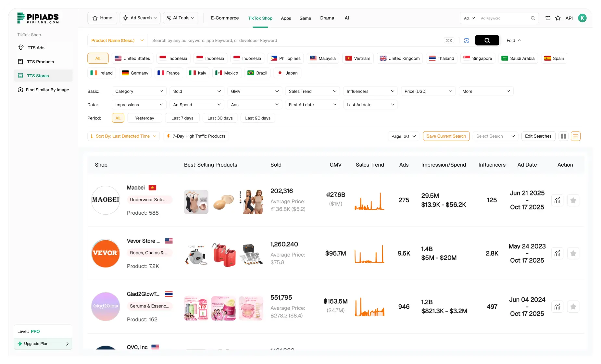Viewport: 601px width, 364px height.
Task: Open the Price (USD) filter dropdown
Action: (428, 91)
